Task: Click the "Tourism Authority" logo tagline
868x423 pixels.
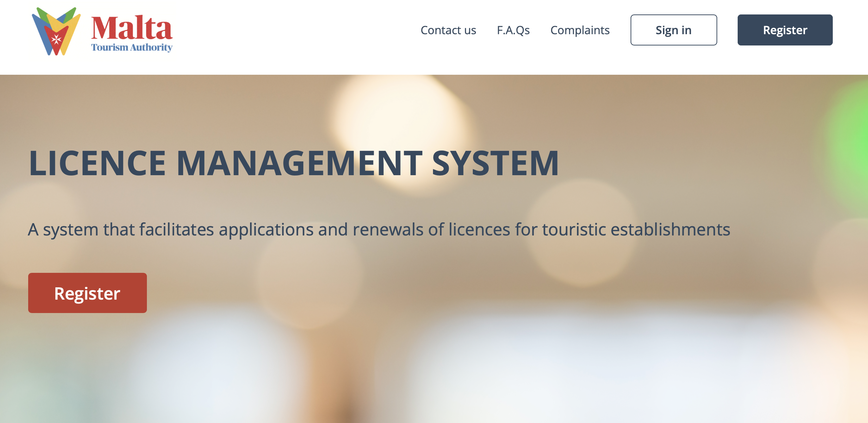Action: tap(132, 47)
